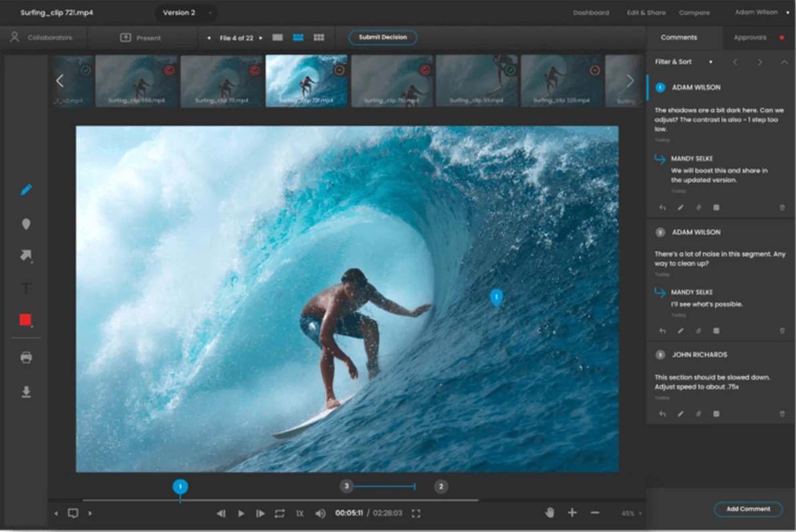Mute audio with the speaker icon
This screenshot has height=532, width=796.
click(x=320, y=513)
